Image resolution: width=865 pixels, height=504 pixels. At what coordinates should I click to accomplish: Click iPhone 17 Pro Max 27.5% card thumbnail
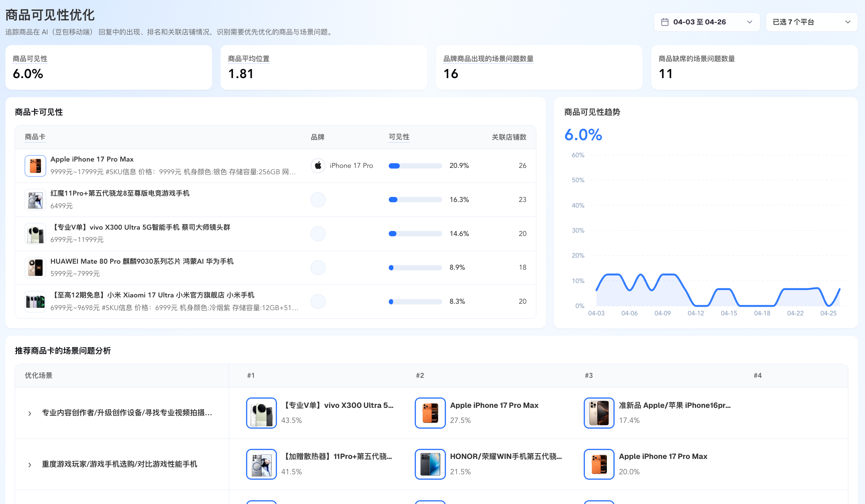click(x=430, y=413)
